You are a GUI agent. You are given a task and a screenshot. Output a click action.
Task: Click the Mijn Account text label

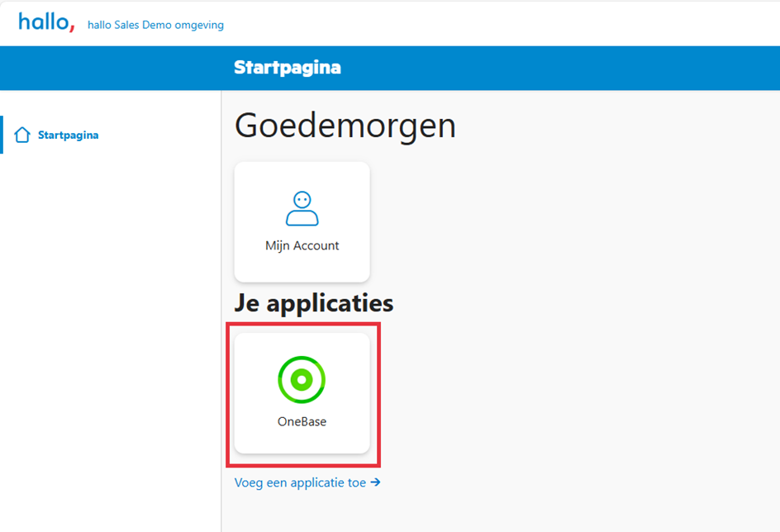click(x=302, y=245)
